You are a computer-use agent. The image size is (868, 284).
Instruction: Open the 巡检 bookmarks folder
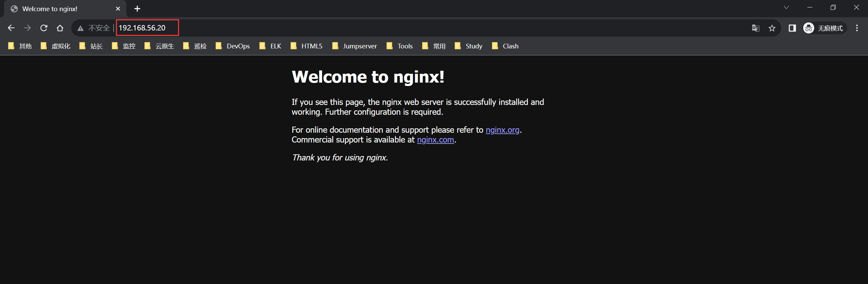[195, 46]
